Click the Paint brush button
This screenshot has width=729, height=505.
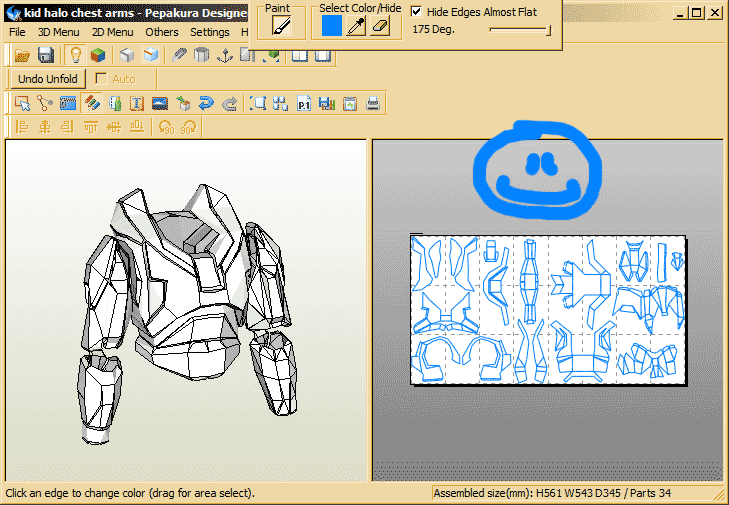[x=282, y=26]
